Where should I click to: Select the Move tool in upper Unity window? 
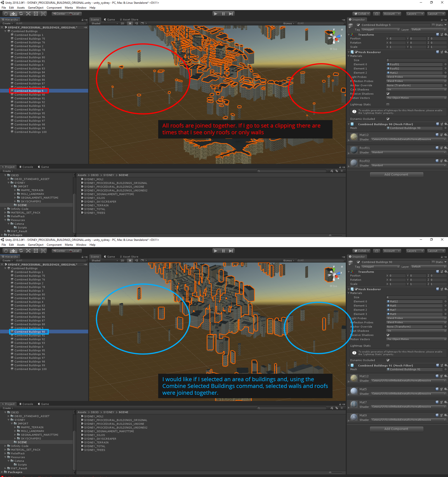13,14
